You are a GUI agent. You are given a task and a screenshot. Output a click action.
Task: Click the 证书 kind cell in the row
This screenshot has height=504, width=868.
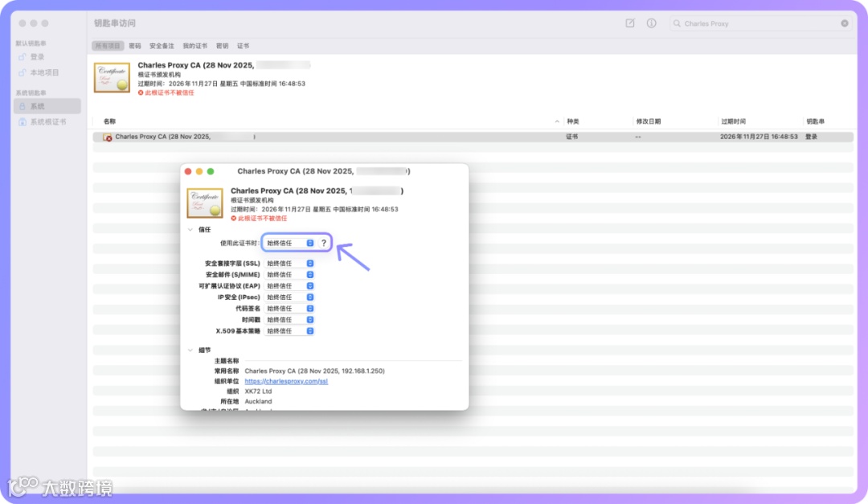[572, 137]
